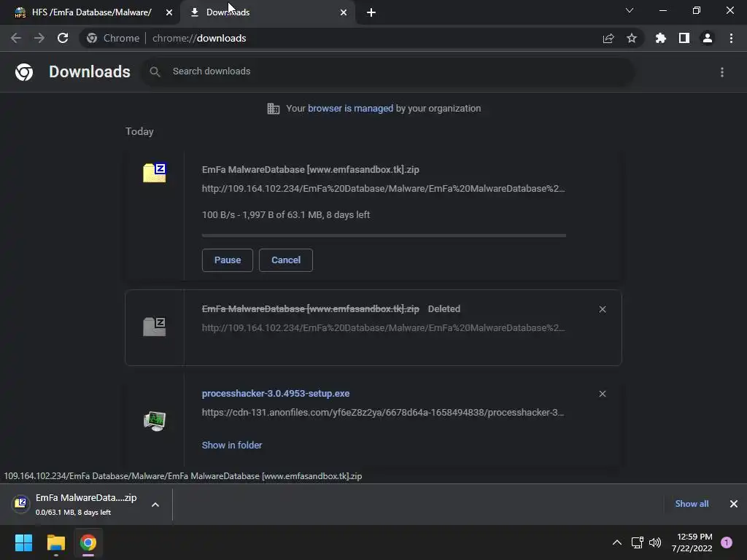Image resolution: width=747 pixels, height=560 pixels.
Task: Open the network status tray icon
Action: 637,542
